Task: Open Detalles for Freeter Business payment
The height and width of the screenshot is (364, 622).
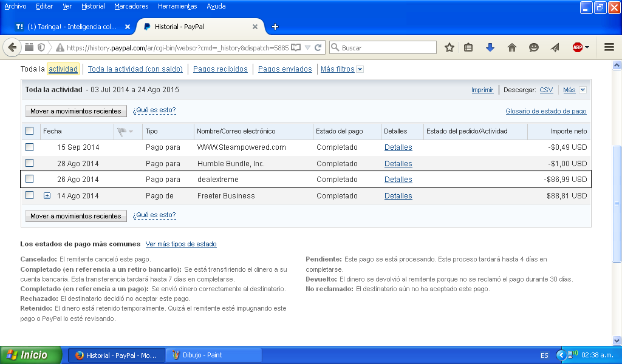Action: [x=398, y=196]
